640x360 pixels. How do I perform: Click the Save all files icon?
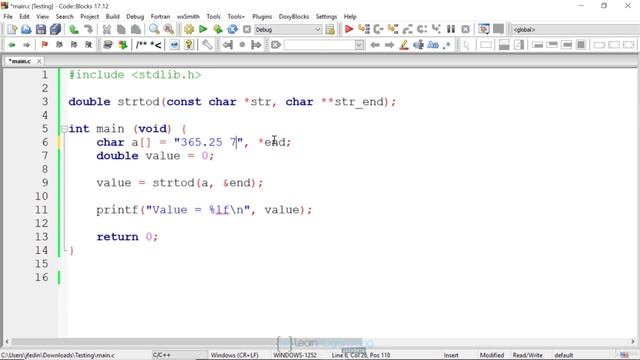click(x=55, y=29)
